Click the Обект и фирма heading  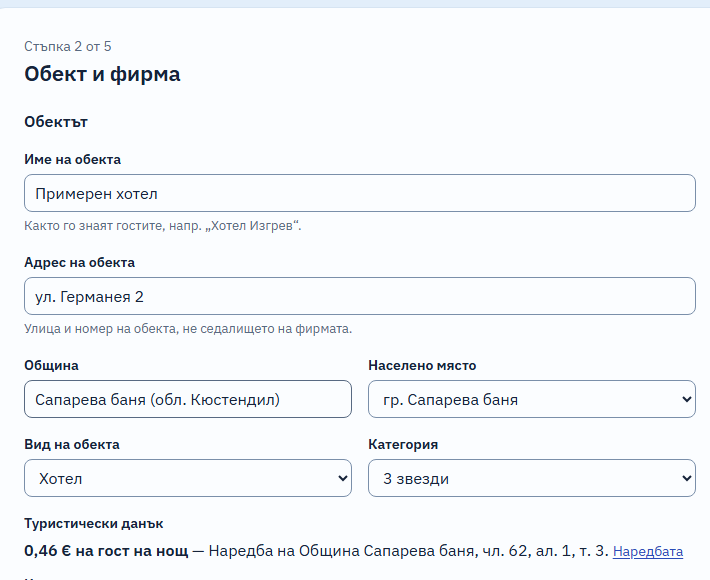click(x=102, y=74)
